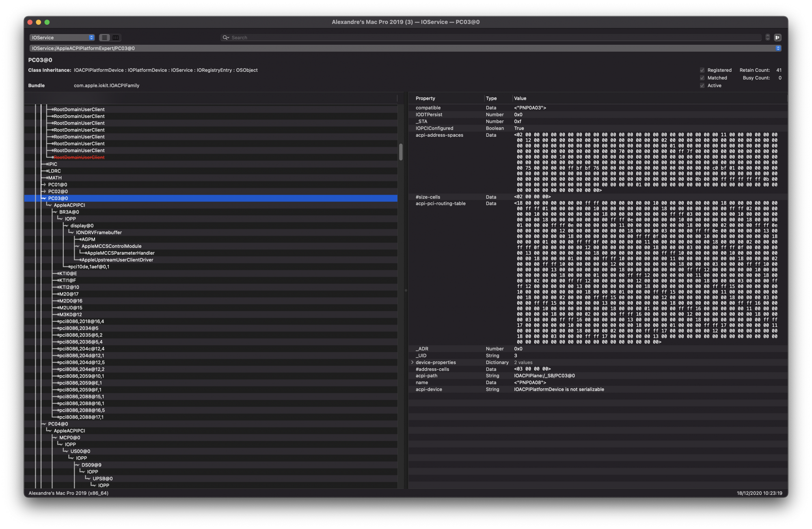
Task: Switch to column browser view
Action: click(x=116, y=38)
